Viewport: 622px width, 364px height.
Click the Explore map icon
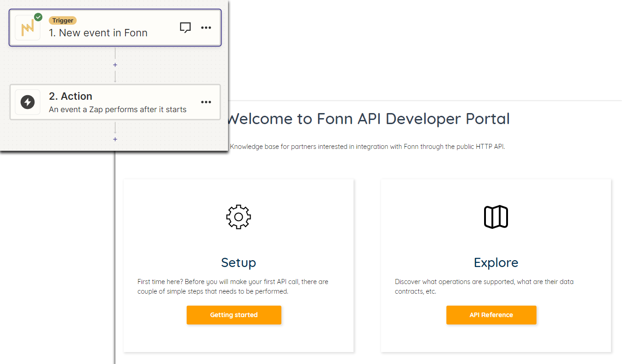pos(496,217)
